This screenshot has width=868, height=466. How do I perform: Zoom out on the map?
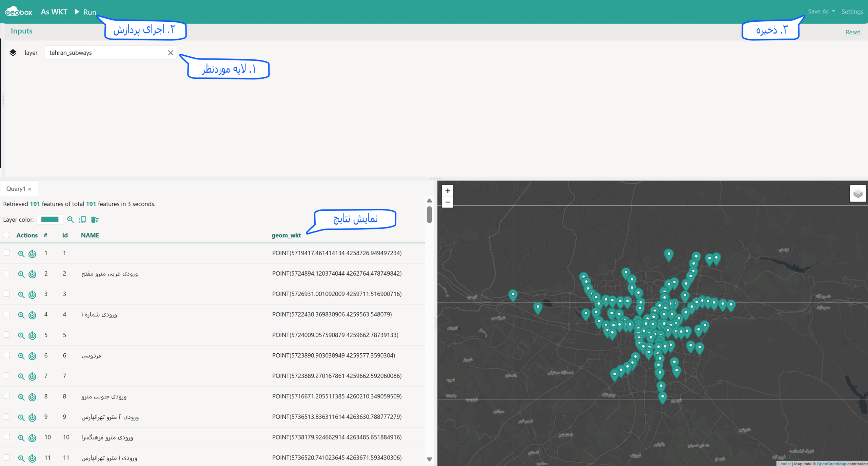coord(448,202)
